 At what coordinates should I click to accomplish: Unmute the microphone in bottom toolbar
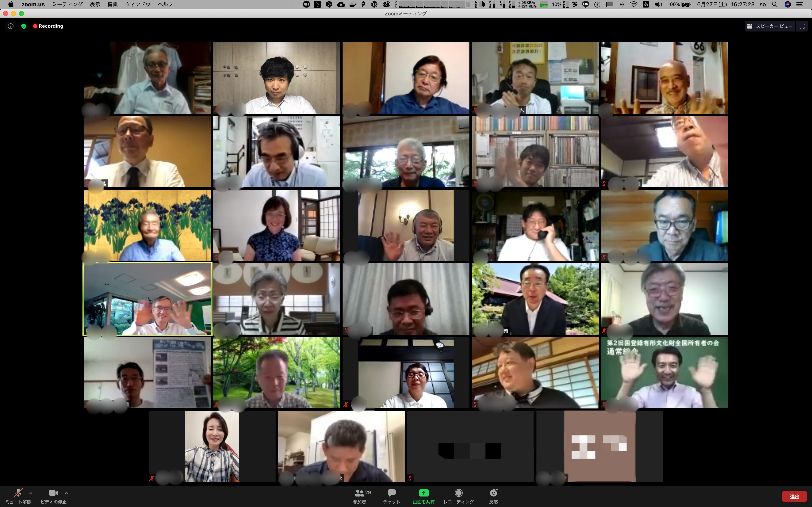18,493
